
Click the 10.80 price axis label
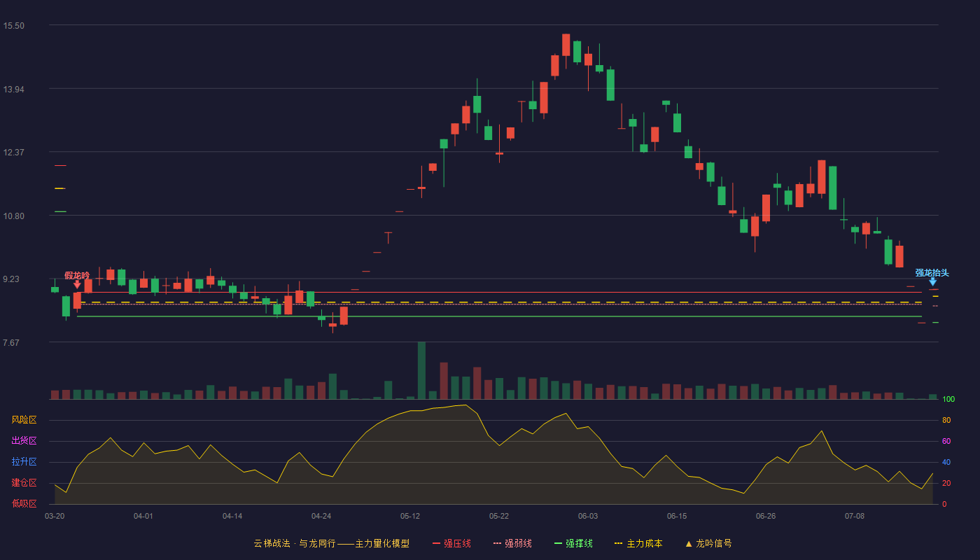pos(14,216)
